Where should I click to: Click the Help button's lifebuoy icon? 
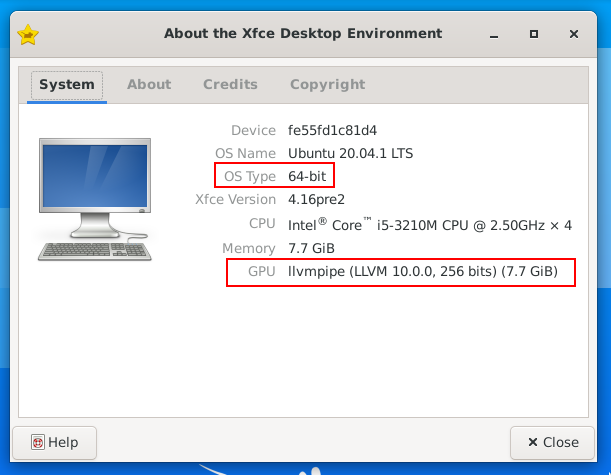[38, 442]
